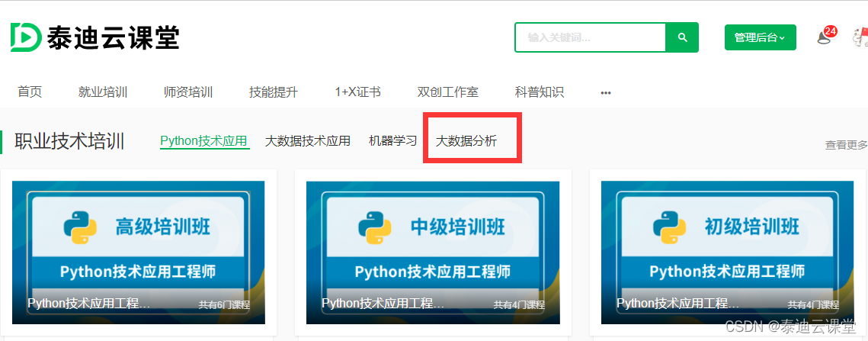The width and height of the screenshot is (868, 341).
Task: Click 共有6门课程 label on advanced course
Action: [x=224, y=305]
